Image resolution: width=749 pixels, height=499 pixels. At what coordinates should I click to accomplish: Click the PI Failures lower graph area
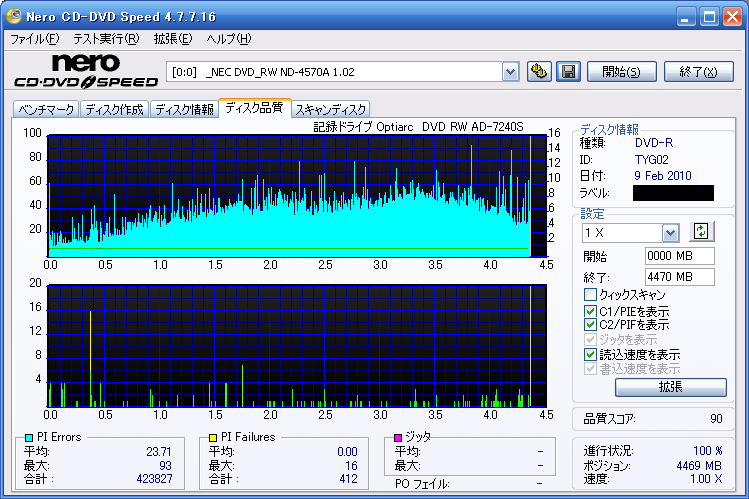click(x=297, y=346)
